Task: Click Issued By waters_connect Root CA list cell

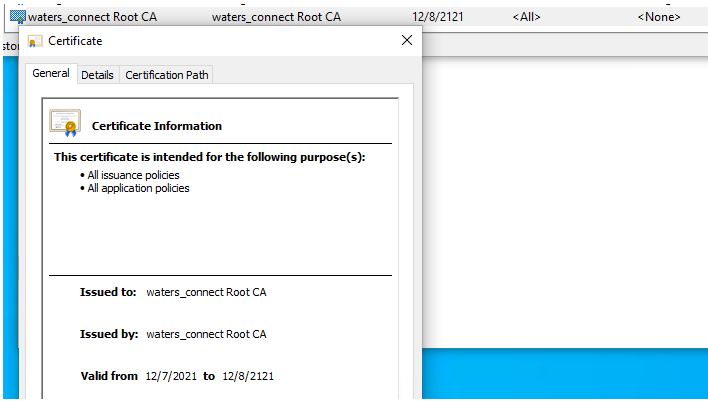Action: (276, 17)
